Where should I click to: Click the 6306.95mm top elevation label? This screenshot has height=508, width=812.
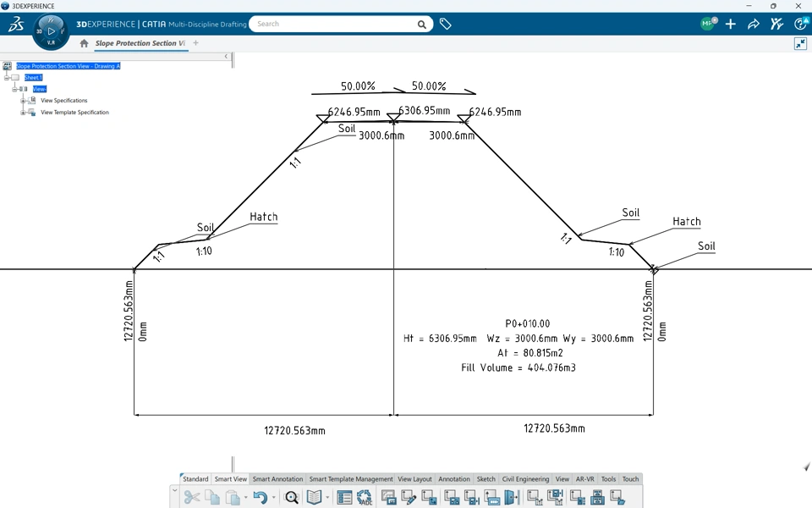pyautogui.click(x=424, y=110)
